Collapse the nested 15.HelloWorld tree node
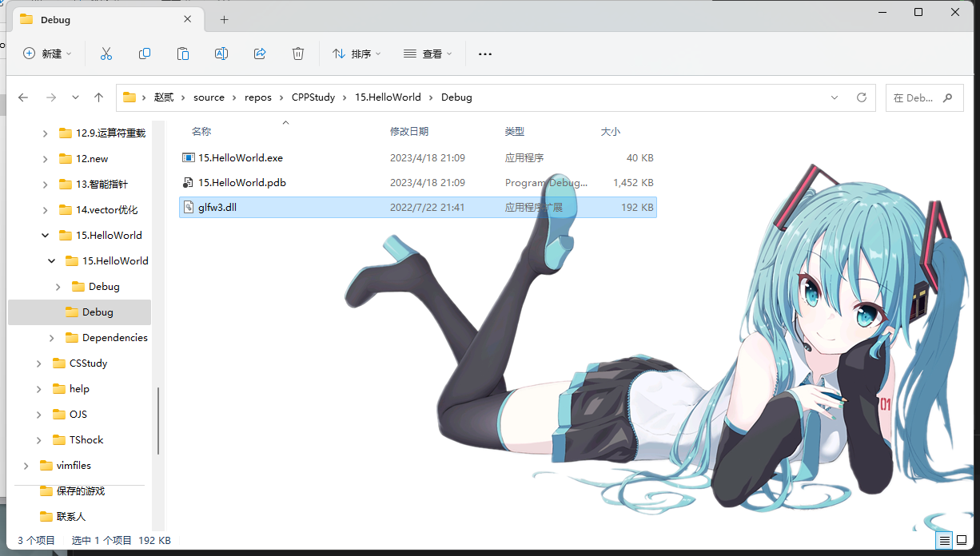 point(52,261)
